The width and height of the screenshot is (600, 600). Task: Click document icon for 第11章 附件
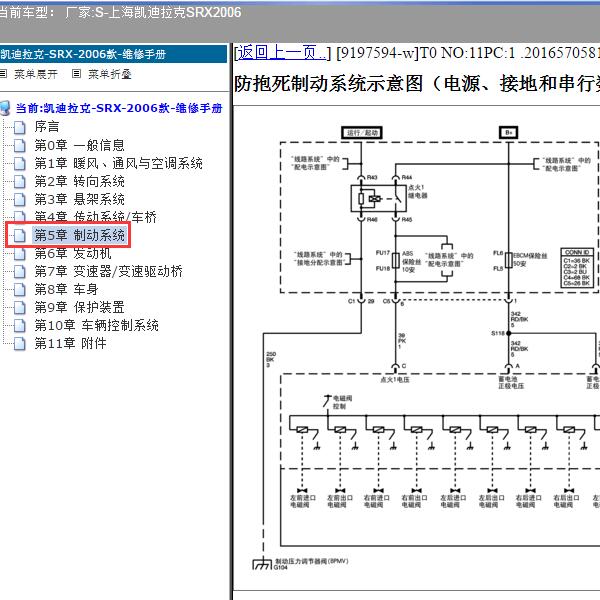[20, 344]
